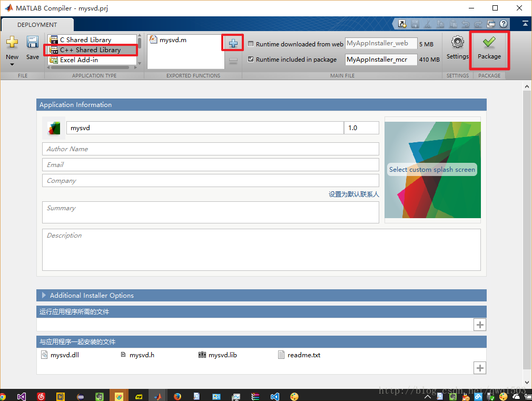The image size is (532, 401).
Task: Click the Email field
Action: coord(210,165)
